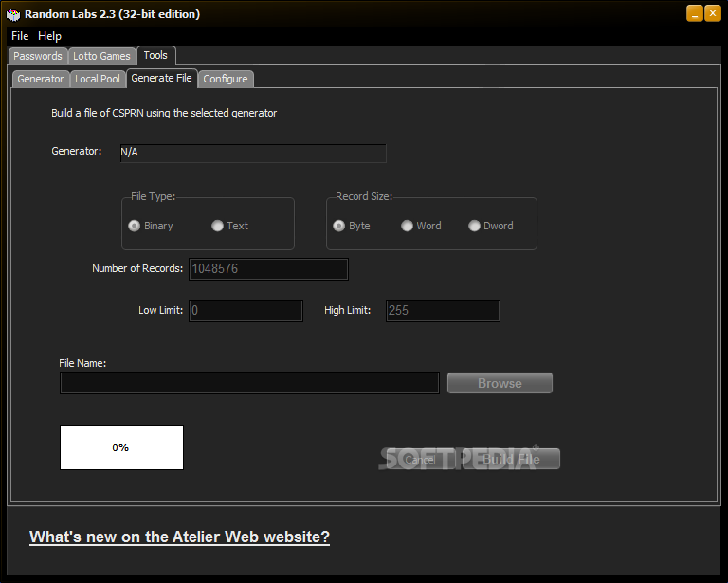The height and width of the screenshot is (583, 728).
Task: Close the Random Labs window
Action: [713, 13]
